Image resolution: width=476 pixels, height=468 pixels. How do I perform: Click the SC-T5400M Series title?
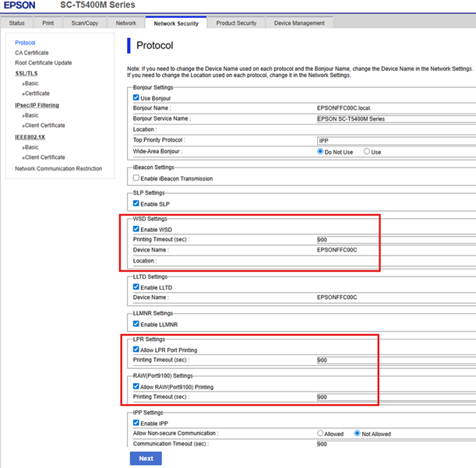click(x=97, y=5)
